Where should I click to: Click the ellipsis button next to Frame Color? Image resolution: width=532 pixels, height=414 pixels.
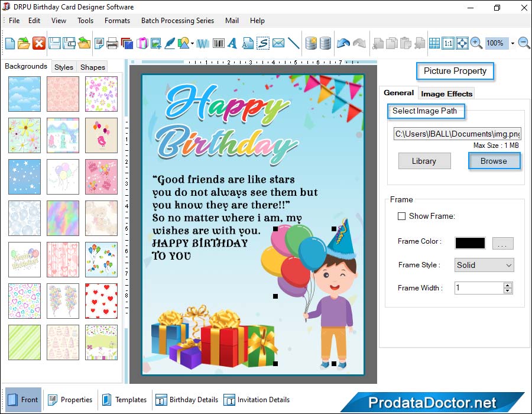click(502, 243)
